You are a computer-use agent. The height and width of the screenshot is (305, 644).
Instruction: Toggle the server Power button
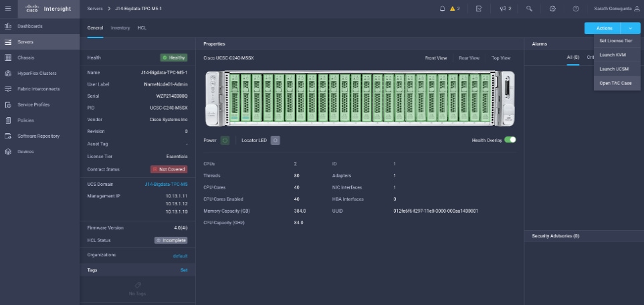point(225,140)
